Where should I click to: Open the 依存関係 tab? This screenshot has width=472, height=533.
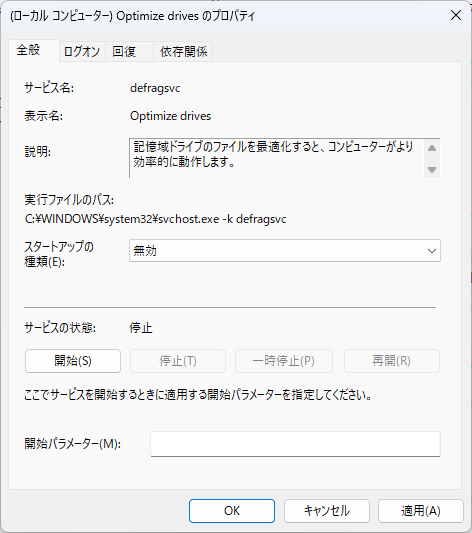(x=183, y=52)
